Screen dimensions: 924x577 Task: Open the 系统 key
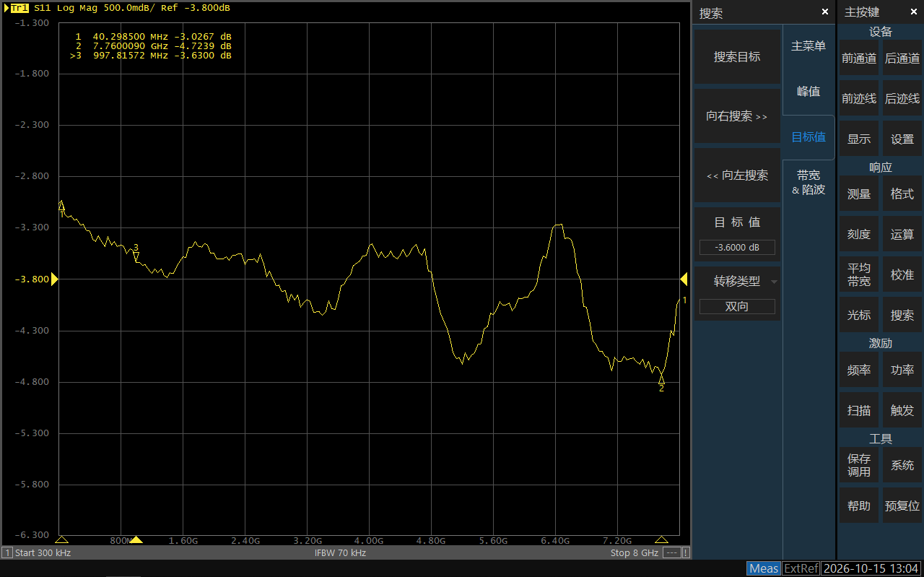click(902, 465)
